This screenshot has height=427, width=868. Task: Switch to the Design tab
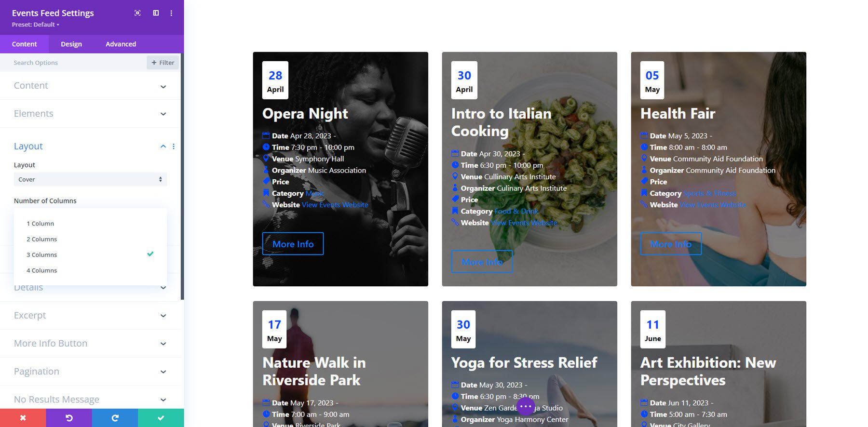tap(71, 44)
